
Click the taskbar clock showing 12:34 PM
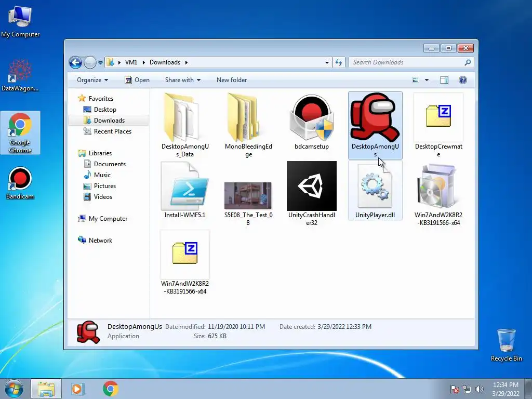point(506,389)
